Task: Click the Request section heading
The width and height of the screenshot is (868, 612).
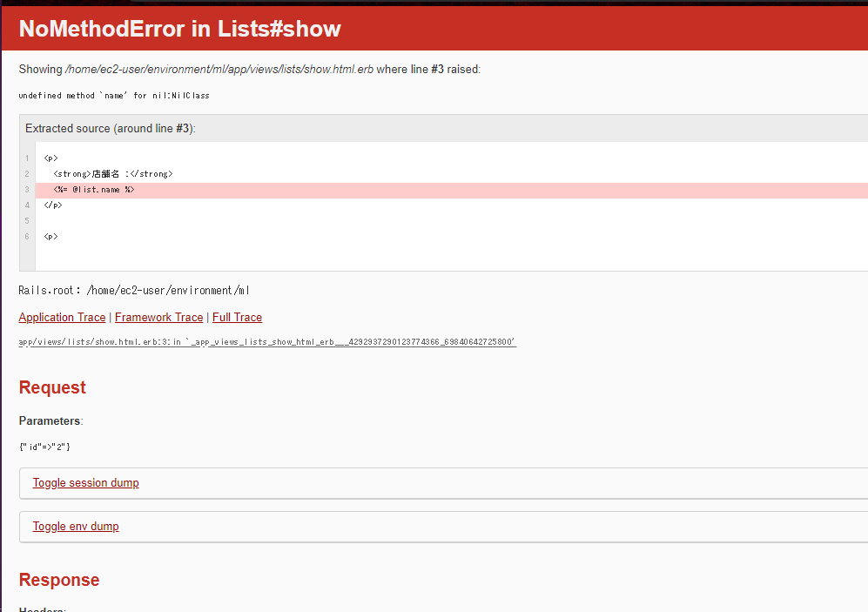Action: (x=51, y=387)
